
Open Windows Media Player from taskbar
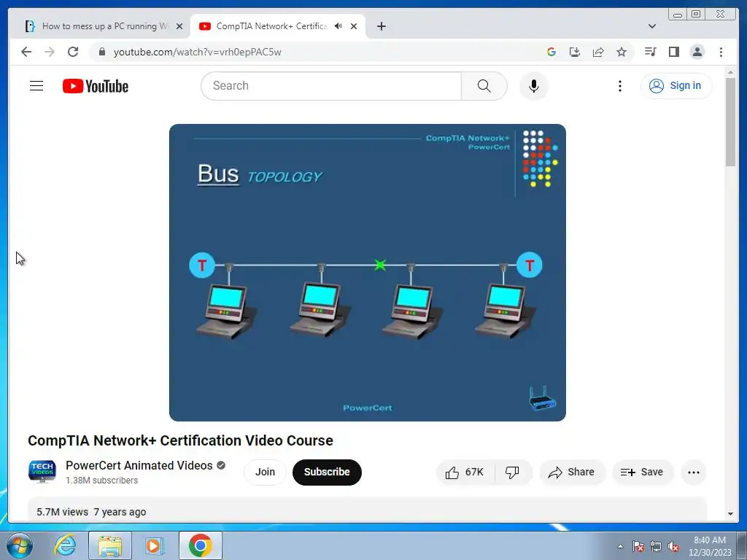point(155,545)
